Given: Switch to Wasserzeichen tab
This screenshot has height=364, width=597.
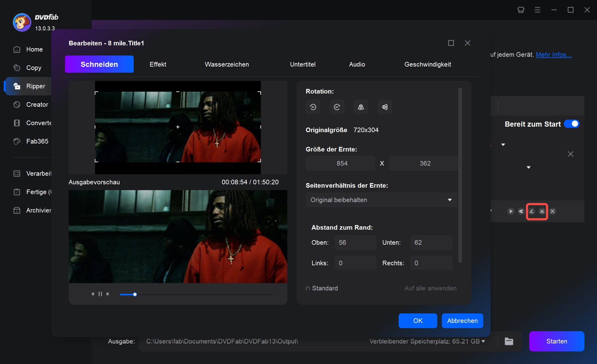Looking at the screenshot, I should click(x=227, y=64).
